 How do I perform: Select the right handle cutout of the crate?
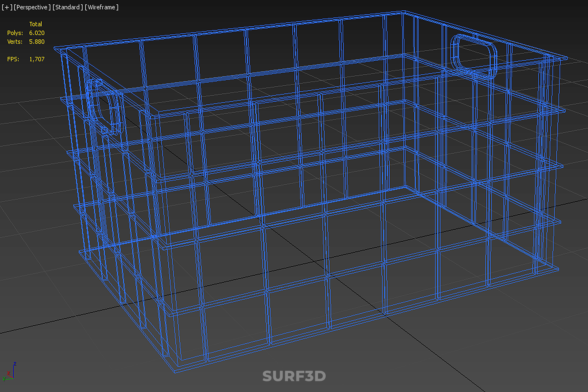click(474, 56)
